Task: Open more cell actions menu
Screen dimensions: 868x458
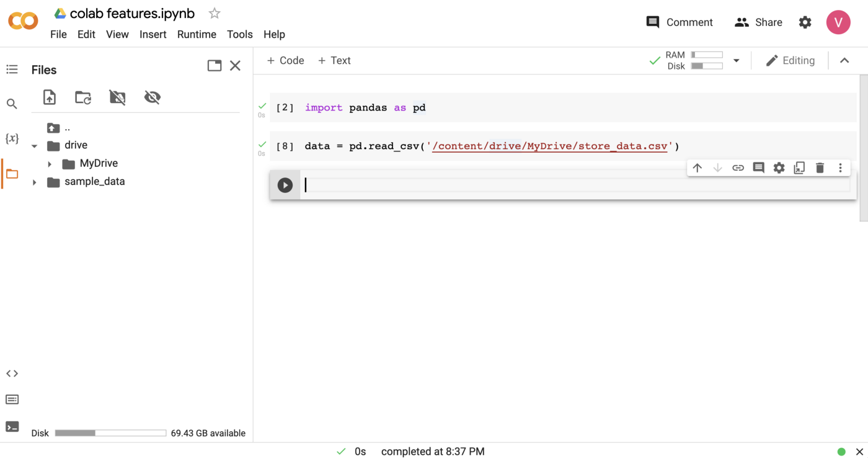Action: click(x=840, y=168)
